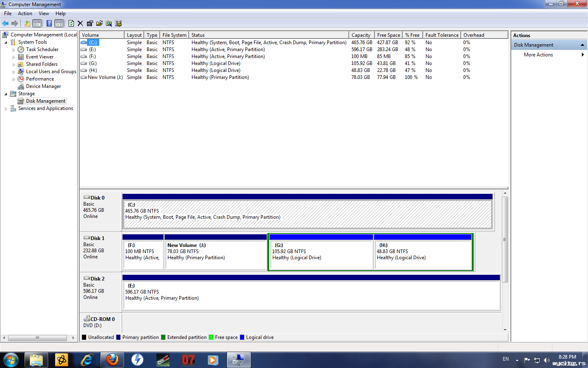Click the Task Scheduler clock icon
The height and width of the screenshot is (368, 588).
click(x=21, y=49)
